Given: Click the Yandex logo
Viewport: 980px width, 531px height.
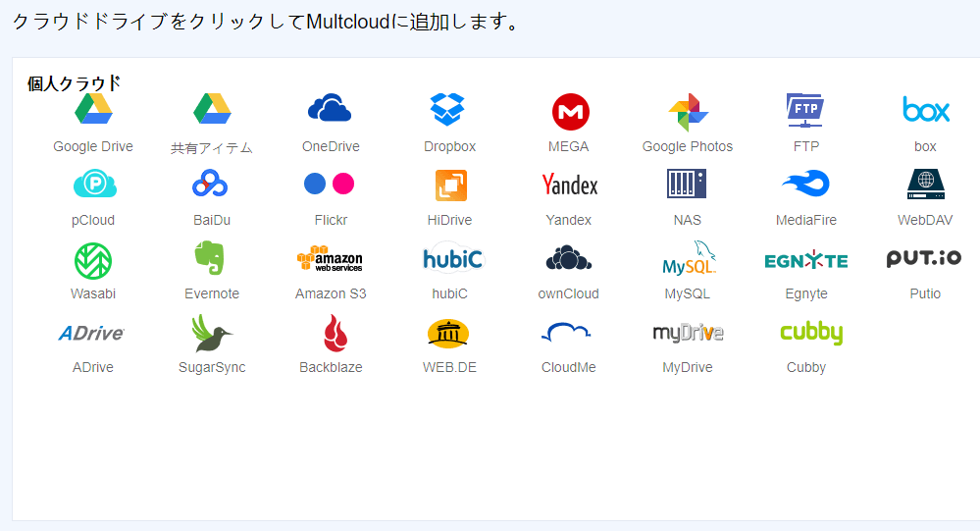Looking at the screenshot, I should coord(569,185).
